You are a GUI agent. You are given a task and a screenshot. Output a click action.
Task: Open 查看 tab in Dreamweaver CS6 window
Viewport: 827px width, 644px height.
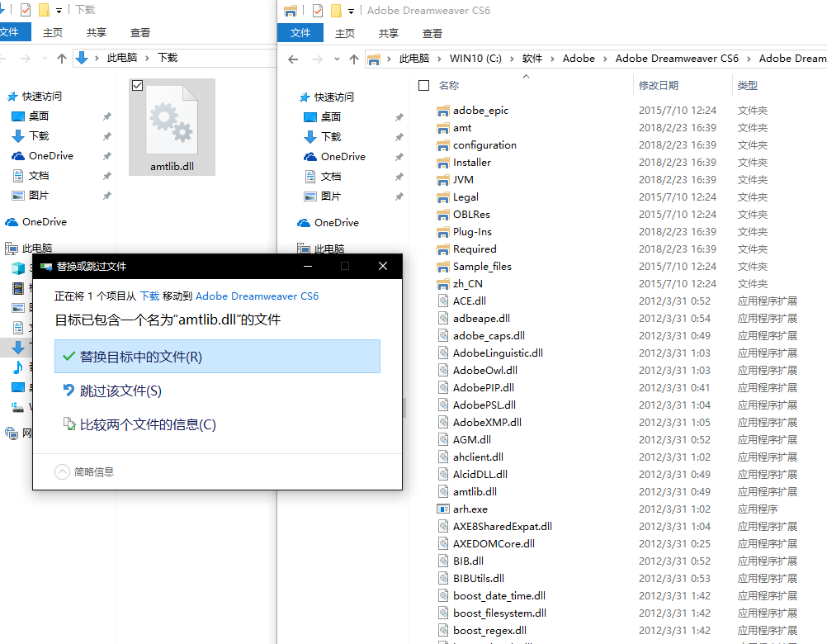(432, 33)
